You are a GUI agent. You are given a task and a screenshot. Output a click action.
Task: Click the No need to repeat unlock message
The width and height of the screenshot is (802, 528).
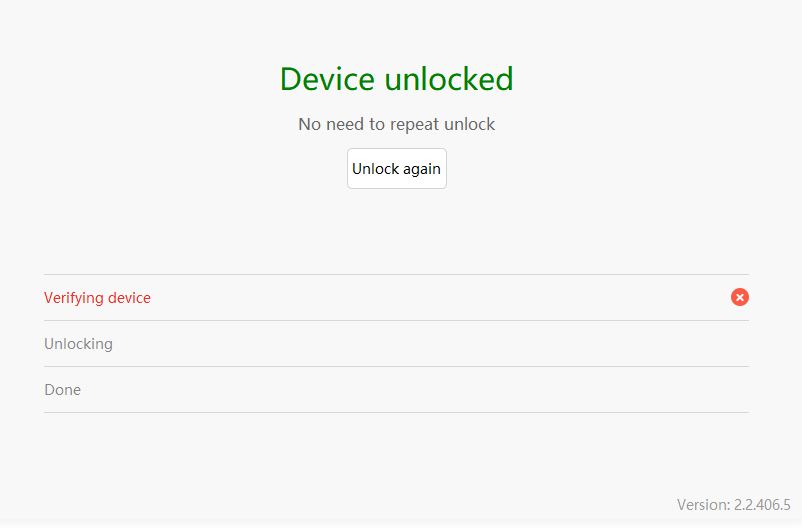pos(396,124)
